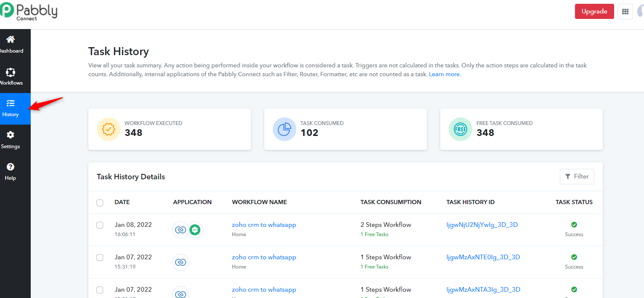Click 2 Steps Workflow text

386,225
